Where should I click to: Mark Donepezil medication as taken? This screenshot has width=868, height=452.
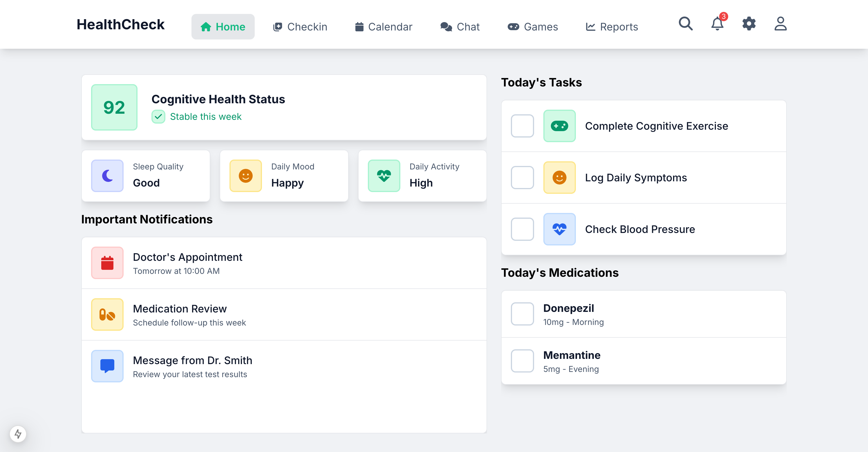[522, 314]
